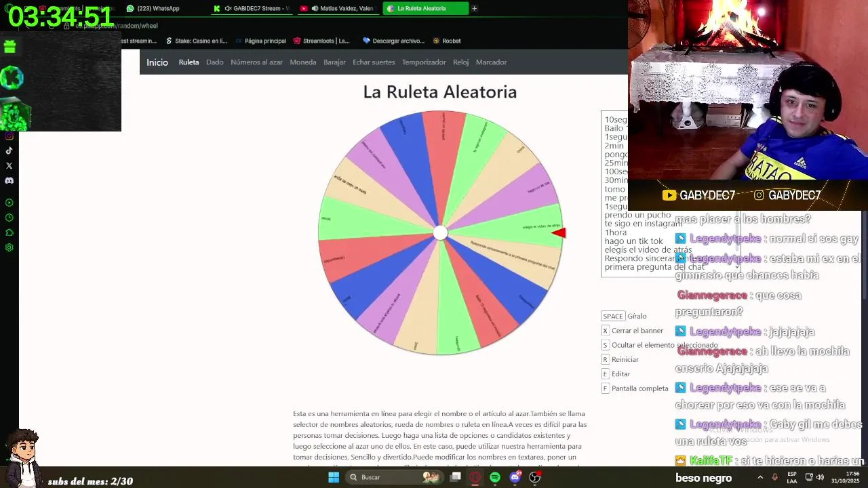Open the Moneda menu item
The height and width of the screenshot is (488, 868).
tap(303, 62)
